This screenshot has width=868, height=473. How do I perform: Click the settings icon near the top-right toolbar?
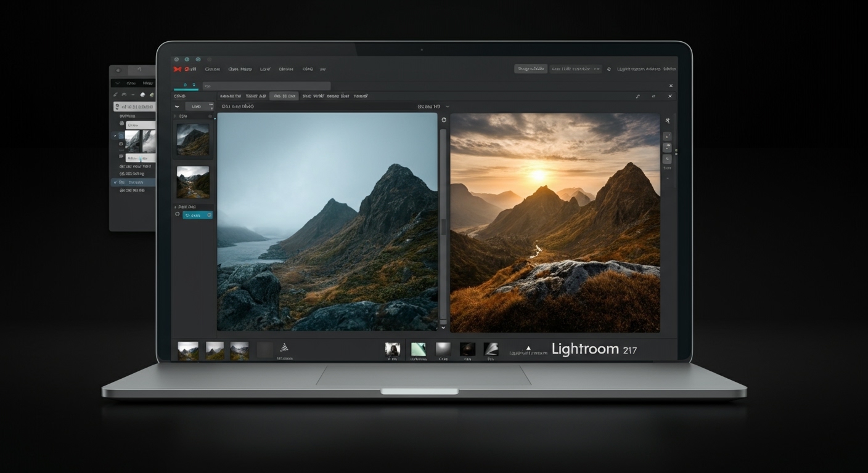(608, 69)
